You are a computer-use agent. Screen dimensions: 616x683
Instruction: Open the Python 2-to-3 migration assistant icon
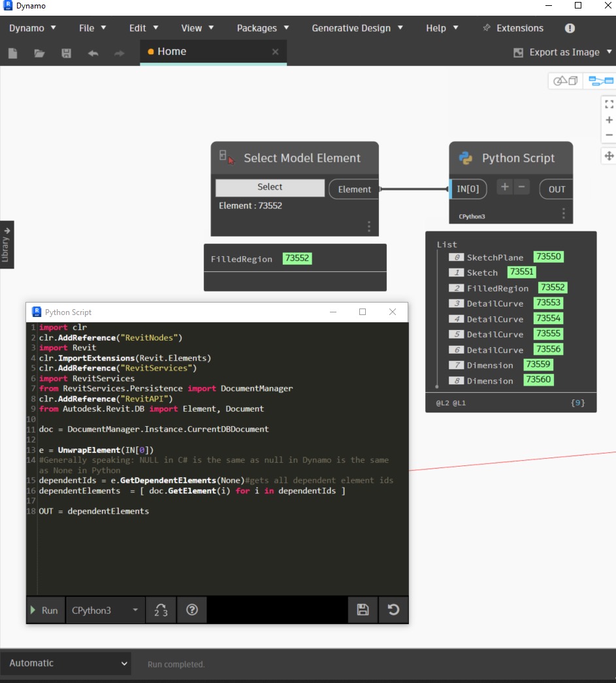[161, 609]
